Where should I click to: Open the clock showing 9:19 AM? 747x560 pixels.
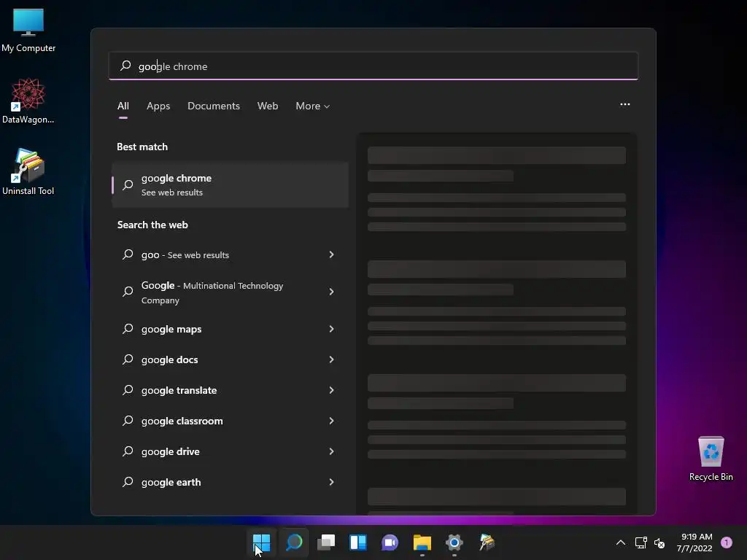point(694,542)
